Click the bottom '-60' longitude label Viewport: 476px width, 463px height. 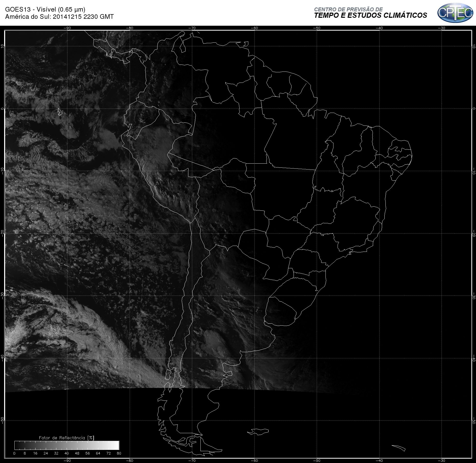[254, 460]
